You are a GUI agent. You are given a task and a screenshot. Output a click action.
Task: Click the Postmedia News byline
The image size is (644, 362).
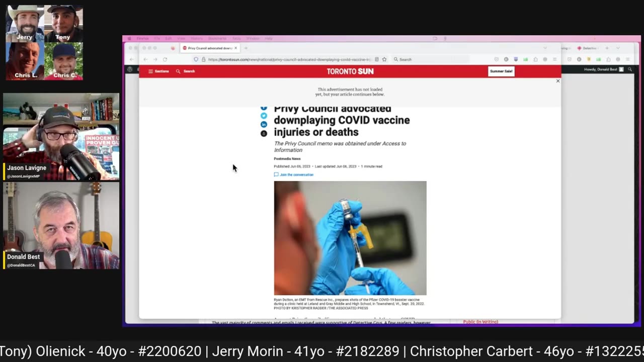pos(287,159)
